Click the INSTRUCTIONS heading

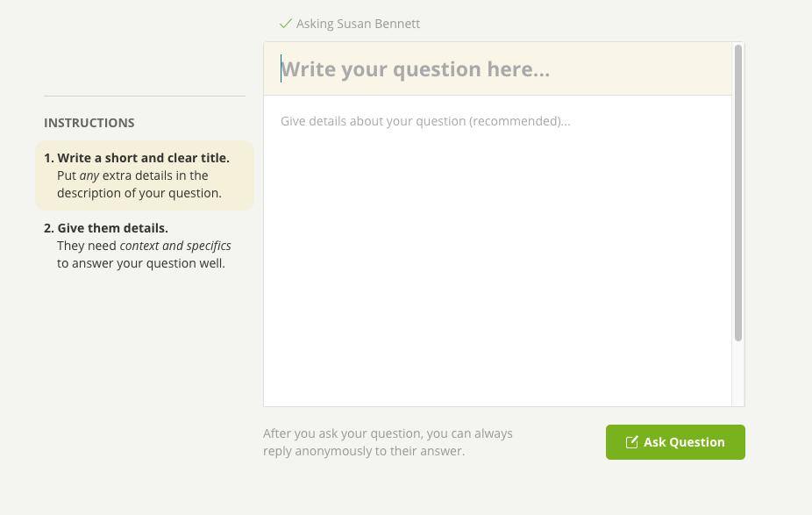(x=89, y=123)
